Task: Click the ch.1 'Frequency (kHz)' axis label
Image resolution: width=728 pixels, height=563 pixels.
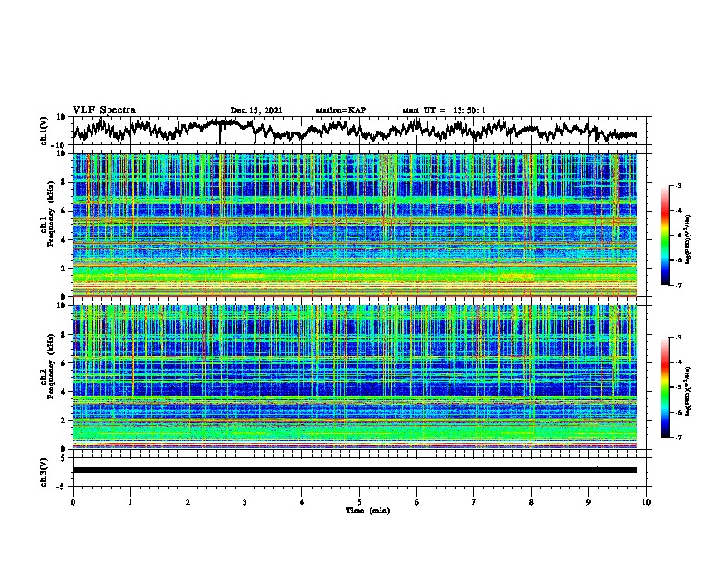Action: [x=51, y=213]
